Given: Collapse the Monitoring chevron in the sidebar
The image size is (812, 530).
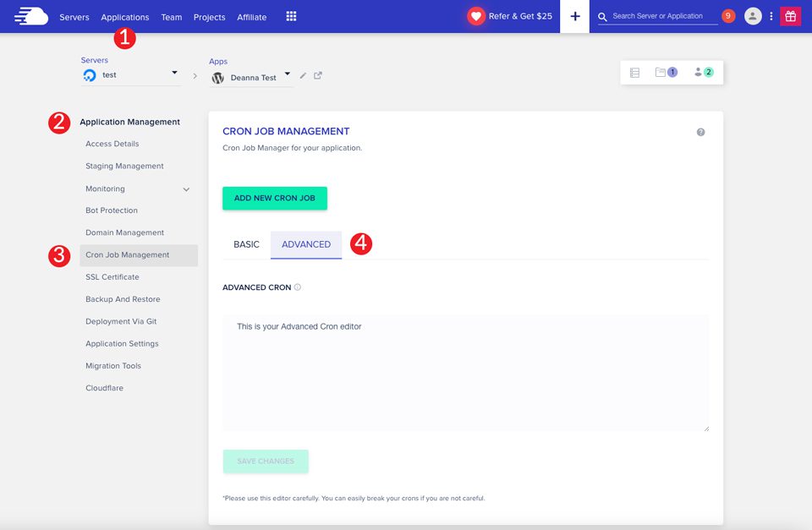Looking at the screenshot, I should [185, 189].
